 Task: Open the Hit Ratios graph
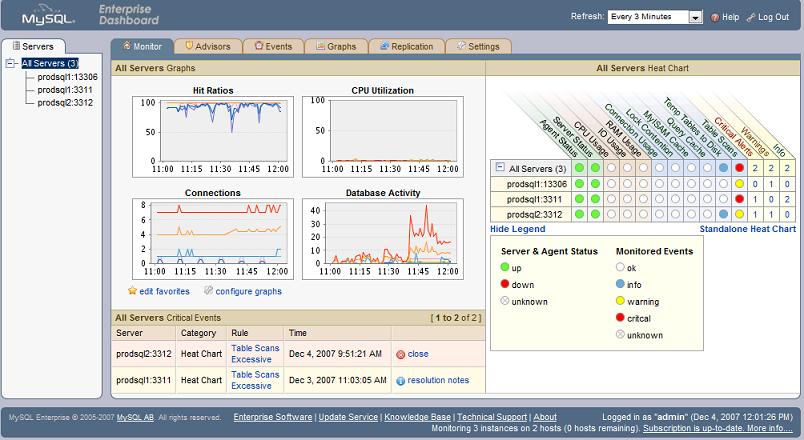tap(213, 136)
